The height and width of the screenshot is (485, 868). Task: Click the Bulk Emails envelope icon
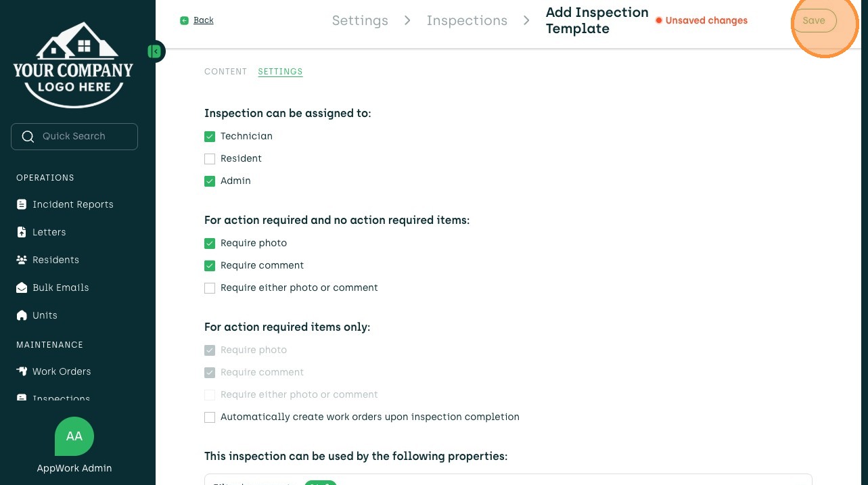(22, 287)
